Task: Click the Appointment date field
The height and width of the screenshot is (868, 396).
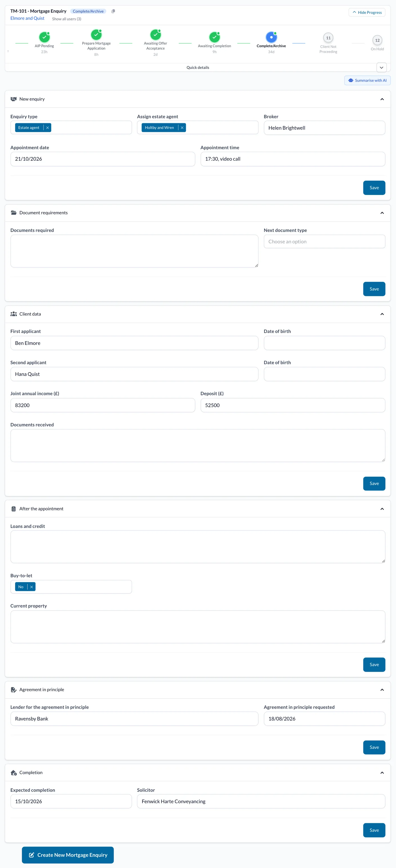Action: 103,159
